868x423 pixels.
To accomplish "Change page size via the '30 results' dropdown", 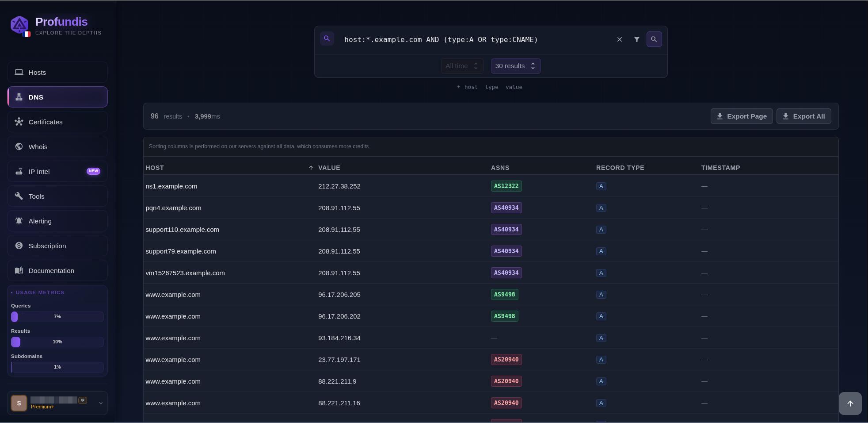I will pyautogui.click(x=514, y=65).
